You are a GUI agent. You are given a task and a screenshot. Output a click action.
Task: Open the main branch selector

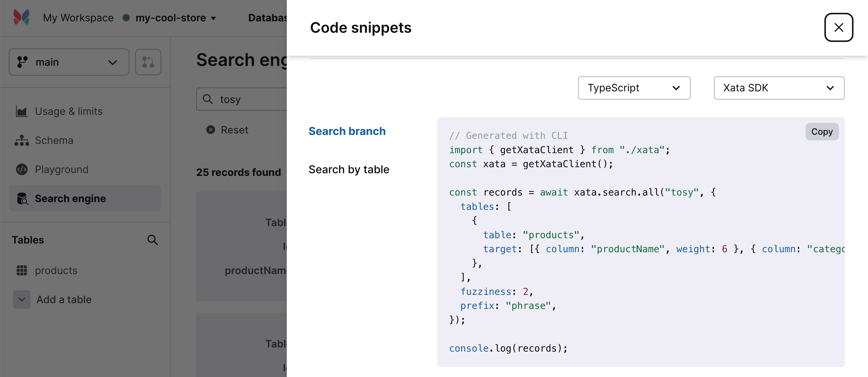click(x=69, y=62)
